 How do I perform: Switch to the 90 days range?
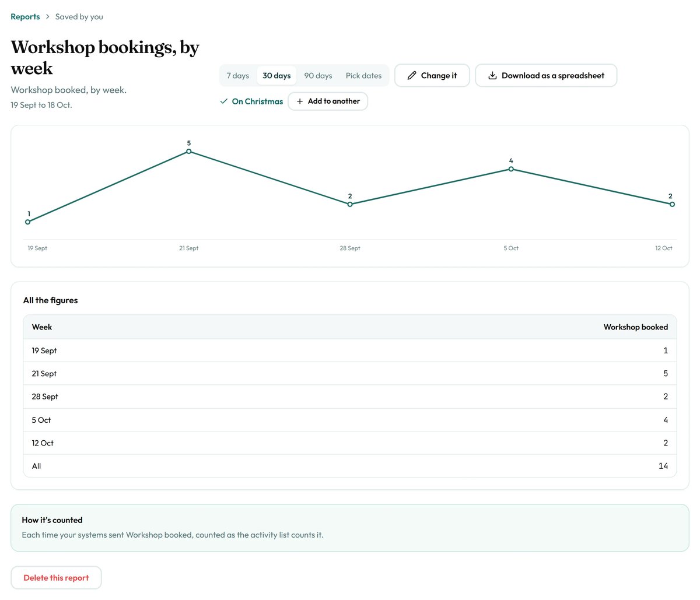coord(318,76)
